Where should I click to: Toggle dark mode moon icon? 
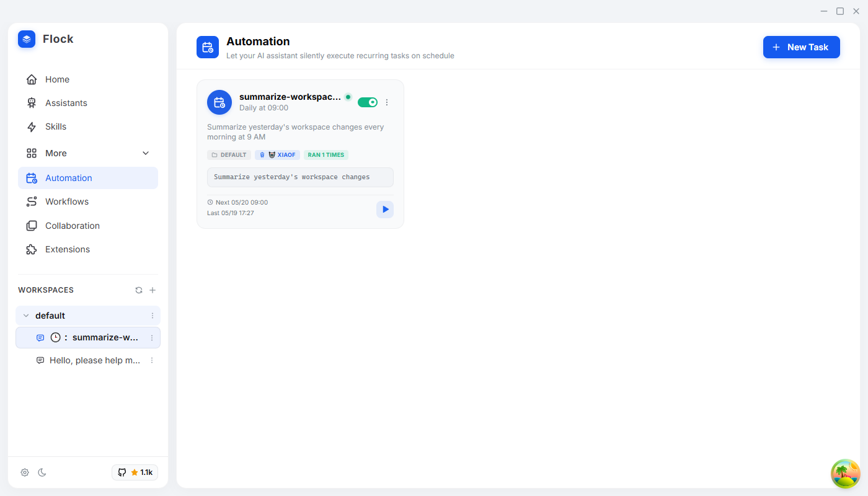(42, 472)
